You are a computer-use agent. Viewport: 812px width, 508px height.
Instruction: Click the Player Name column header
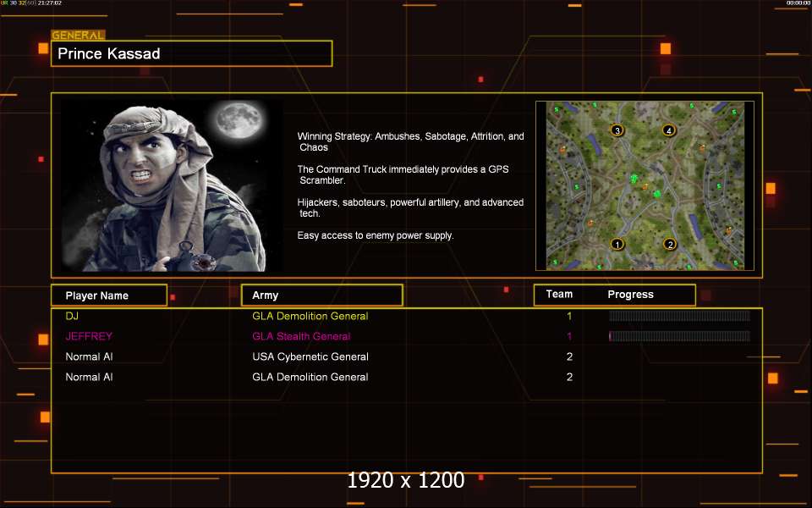(x=107, y=295)
